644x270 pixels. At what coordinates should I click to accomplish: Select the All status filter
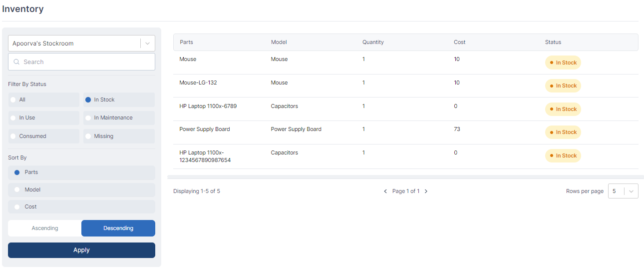(43, 99)
